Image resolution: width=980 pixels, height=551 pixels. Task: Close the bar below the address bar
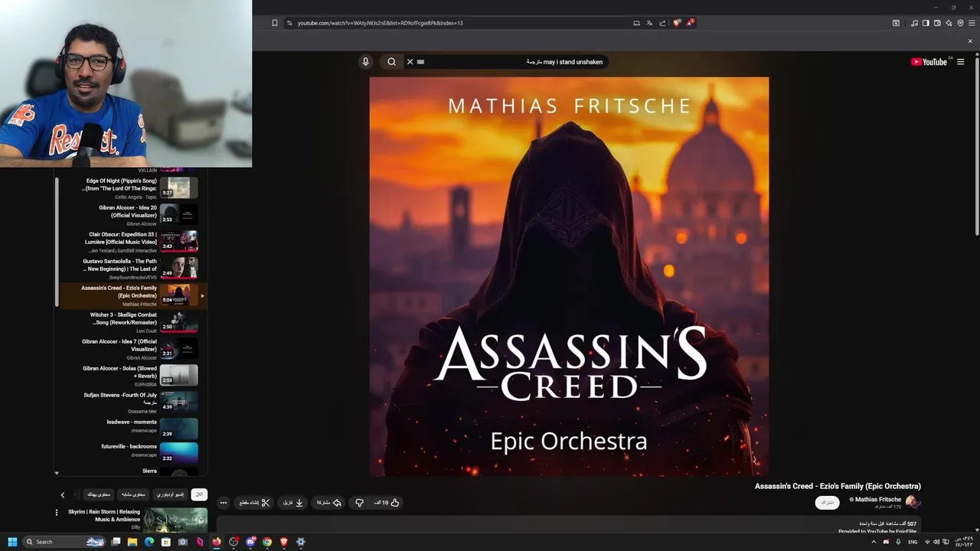[970, 41]
